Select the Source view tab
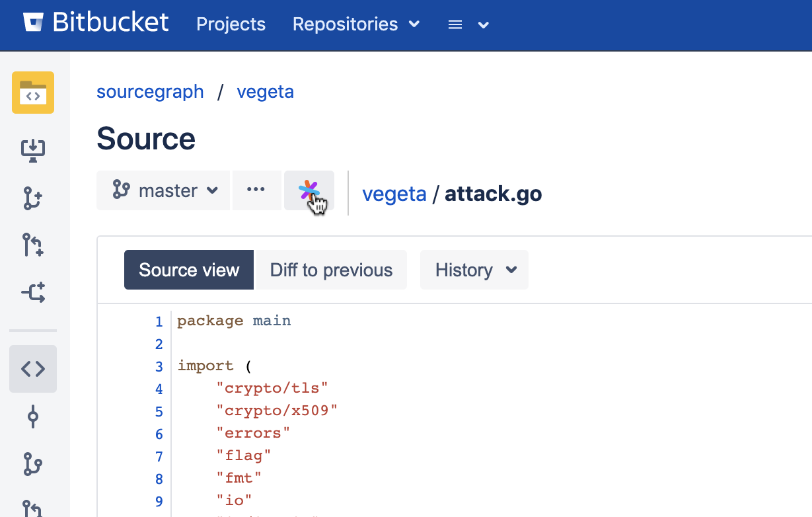 [x=189, y=270]
